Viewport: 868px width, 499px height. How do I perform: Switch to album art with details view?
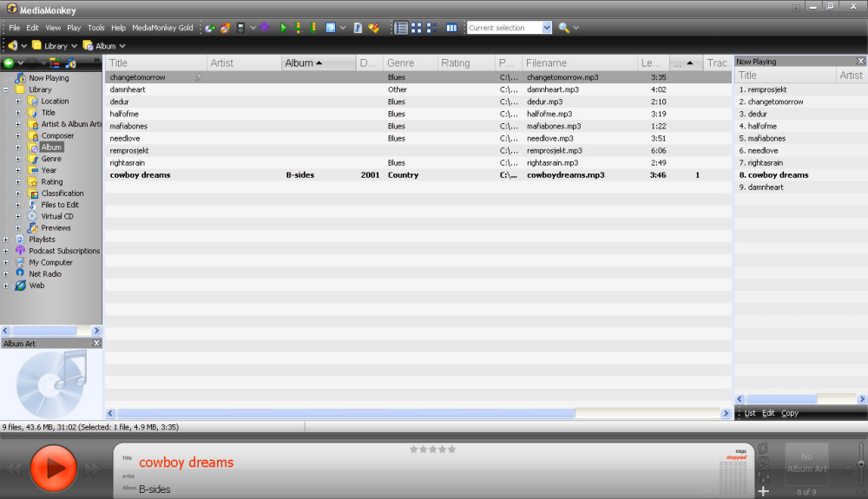(x=431, y=28)
